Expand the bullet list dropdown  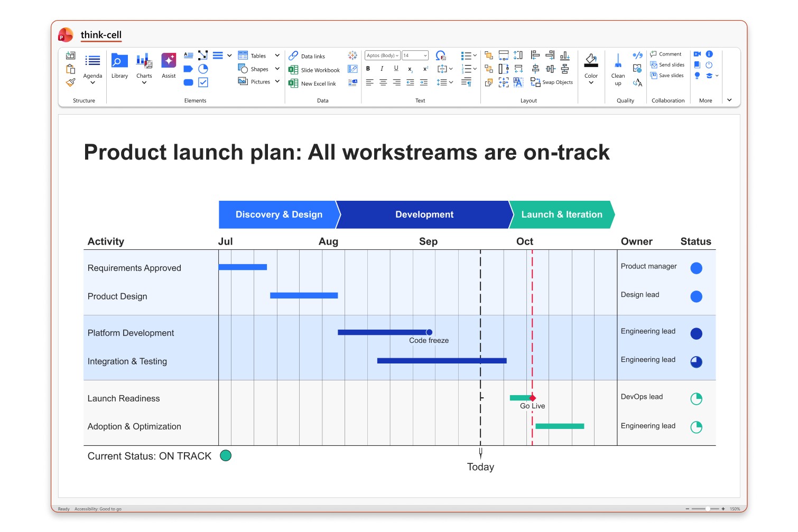tap(475, 55)
